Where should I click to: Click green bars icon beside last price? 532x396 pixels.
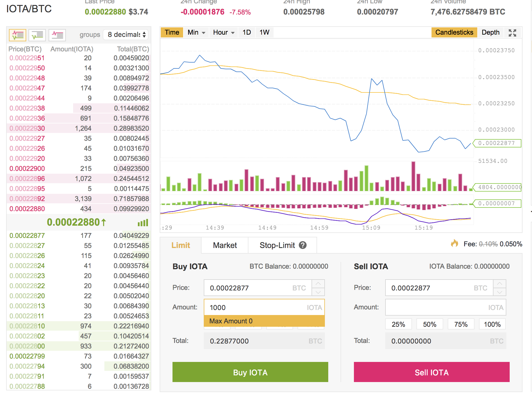coord(143,223)
